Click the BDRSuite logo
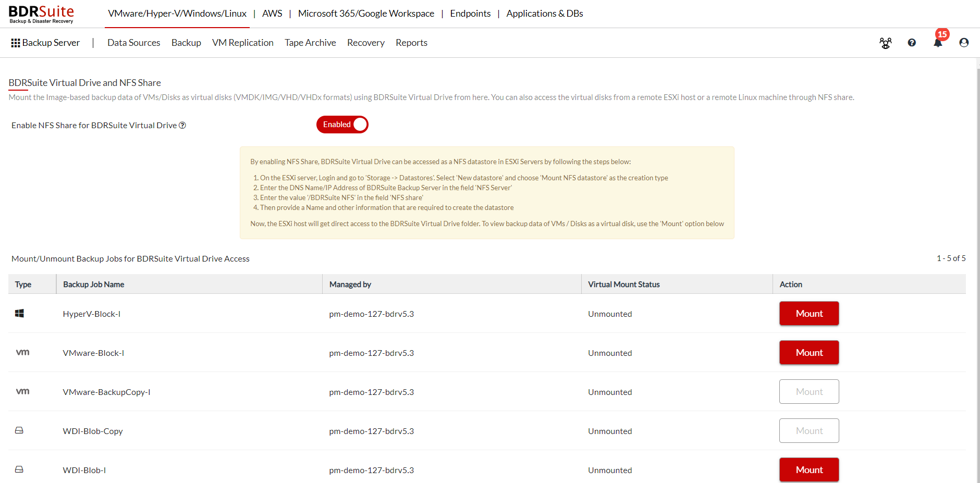The width and height of the screenshot is (980, 483). click(41, 14)
